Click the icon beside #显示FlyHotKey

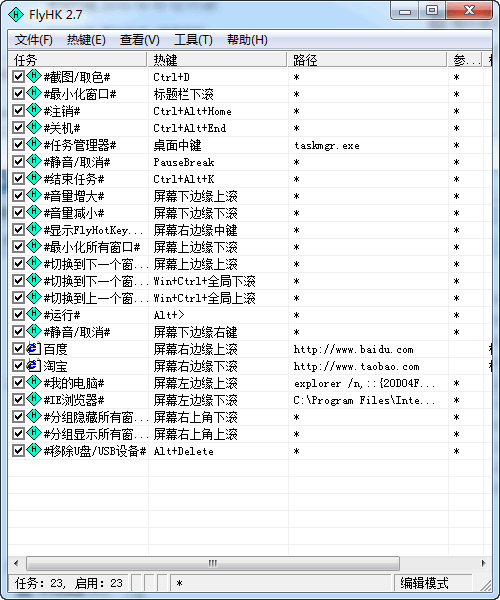coord(34,229)
